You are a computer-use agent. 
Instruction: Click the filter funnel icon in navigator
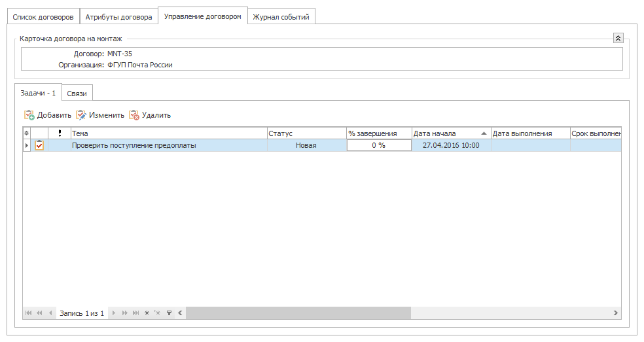pos(169,313)
